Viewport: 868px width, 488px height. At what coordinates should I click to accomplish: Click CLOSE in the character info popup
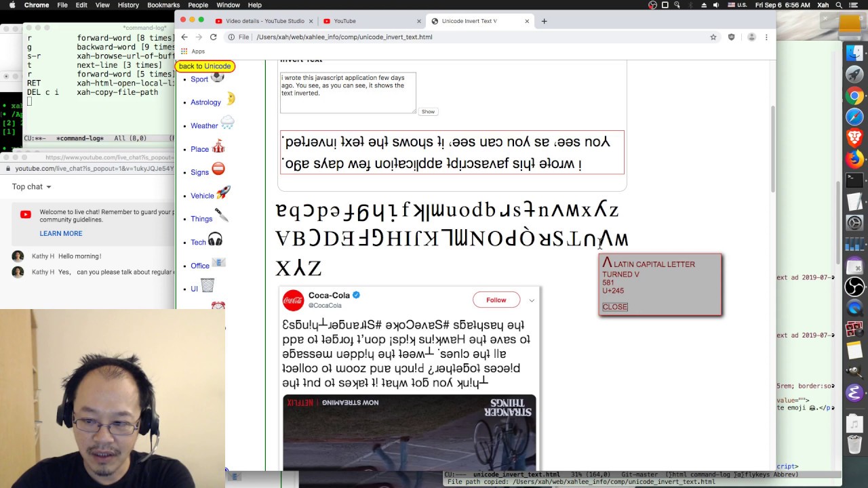(615, 307)
